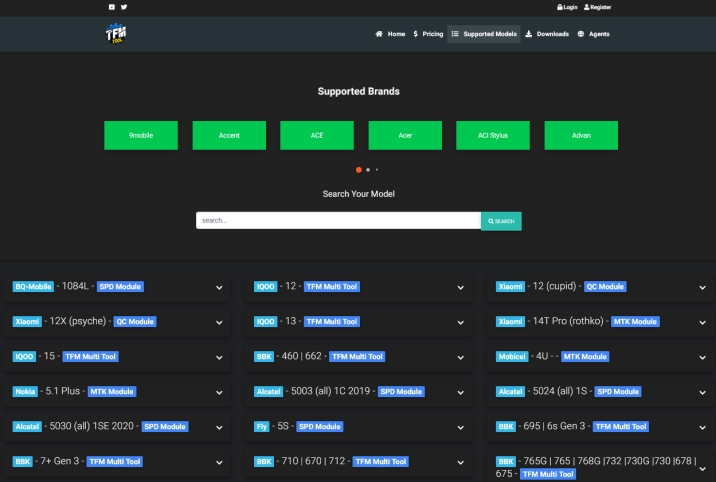
Task: Click the Mobicel brand tag
Action: pyautogui.click(x=512, y=356)
